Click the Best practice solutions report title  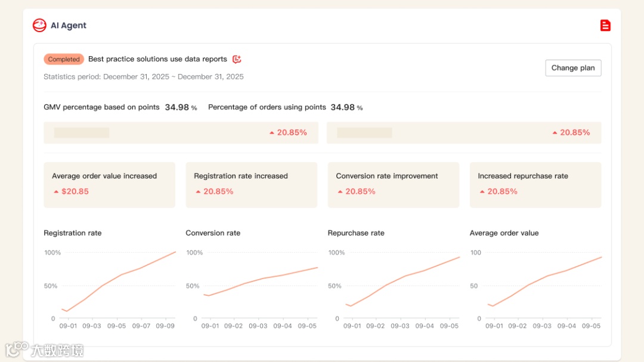[157, 59]
